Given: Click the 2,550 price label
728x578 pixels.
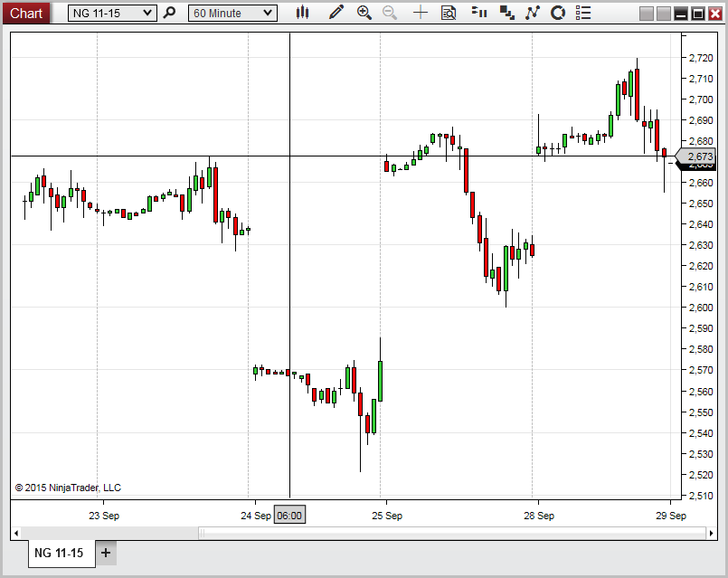Looking at the screenshot, I should tap(701, 412).
